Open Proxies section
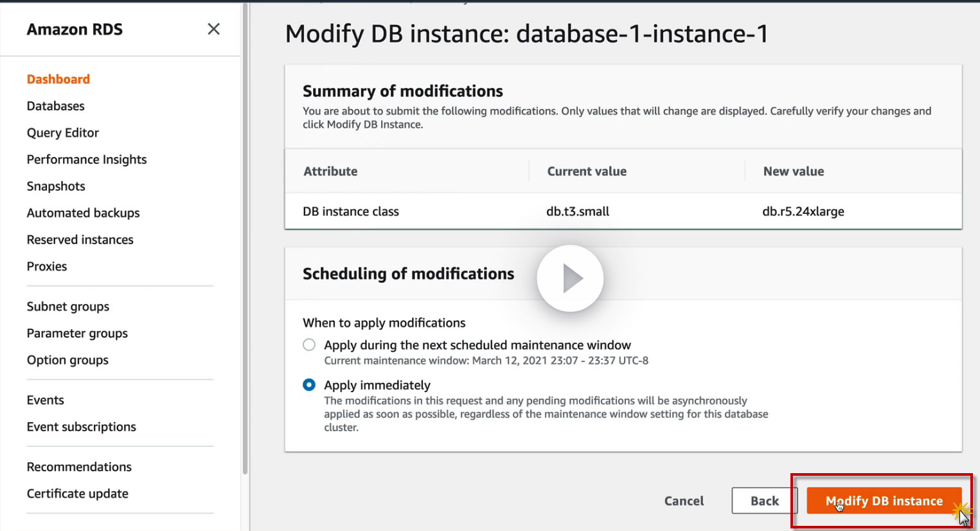 [47, 266]
